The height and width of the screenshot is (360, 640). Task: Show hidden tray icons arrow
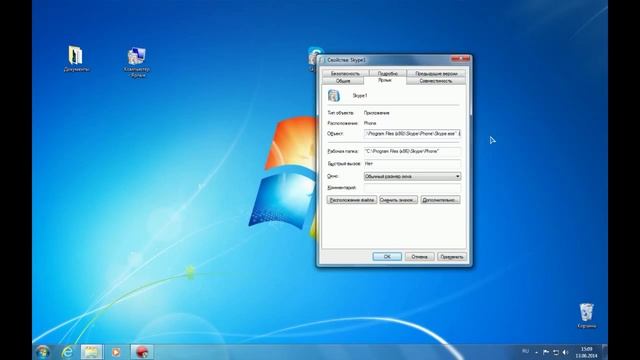pos(536,352)
